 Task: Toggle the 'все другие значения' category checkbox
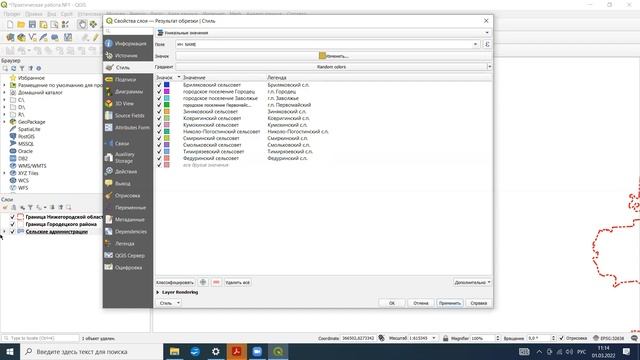[x=159, y=165]
